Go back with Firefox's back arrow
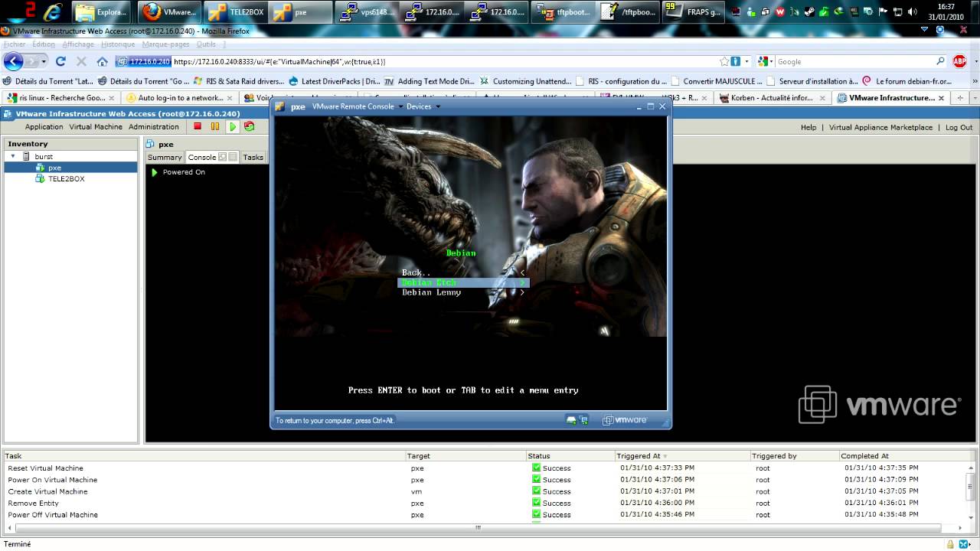Viewport: 980px width, 551px height. [x=15, y=61]
